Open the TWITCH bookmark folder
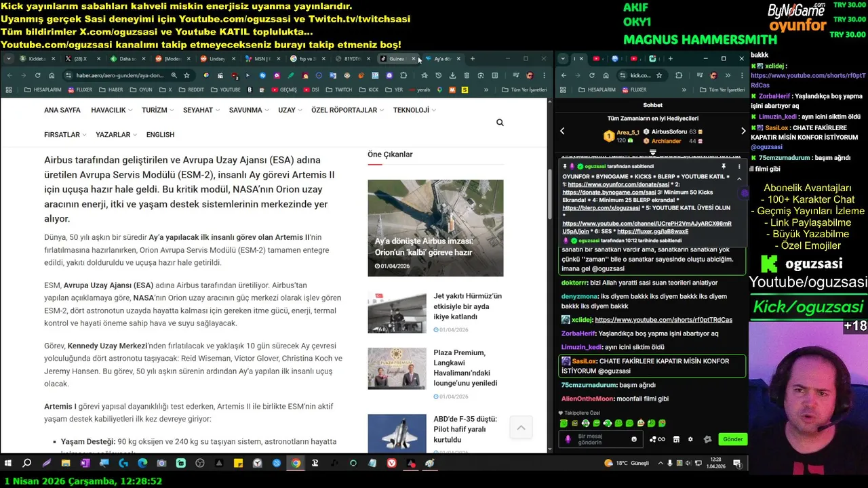The image size is (868, 488). [340, 89]
